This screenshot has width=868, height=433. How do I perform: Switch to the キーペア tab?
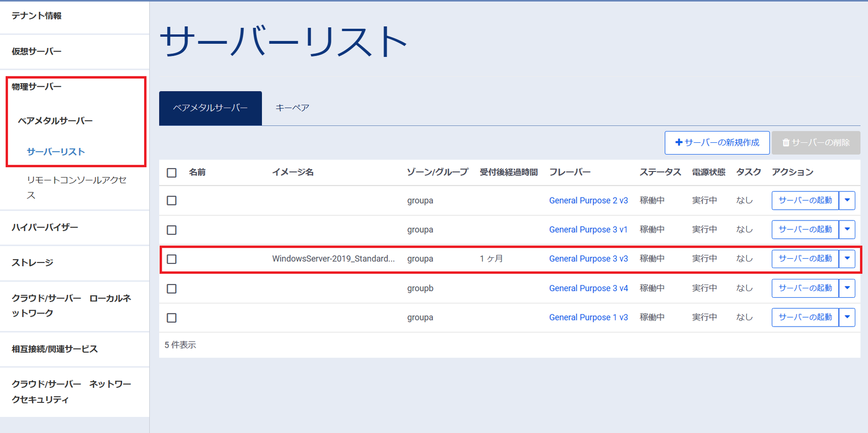(292, 108)
